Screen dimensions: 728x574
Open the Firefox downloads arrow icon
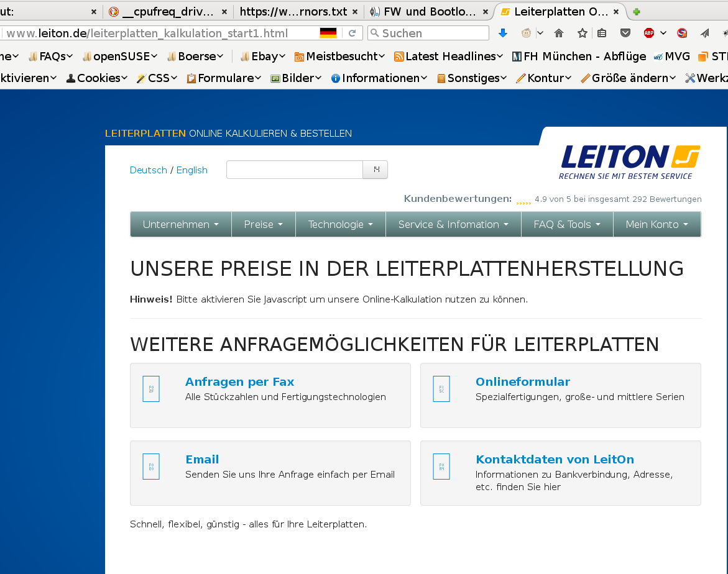(502, 33)
